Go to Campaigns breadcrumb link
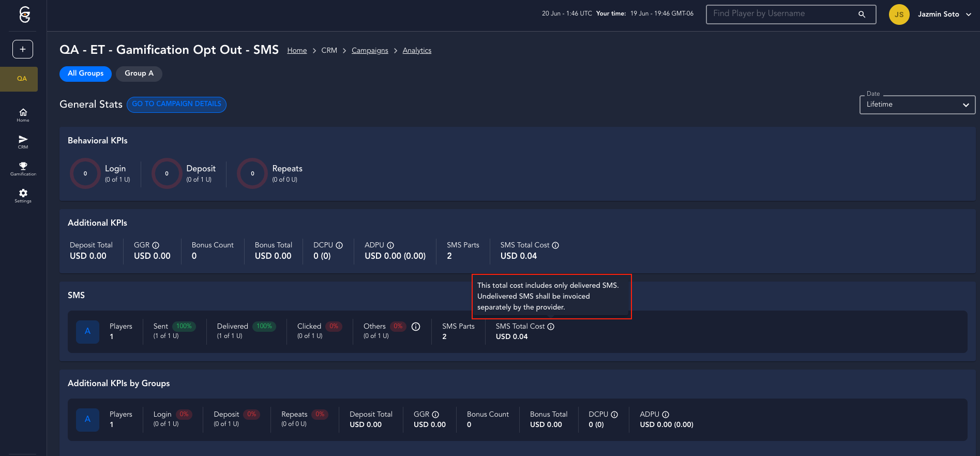Screen dimensions: 980x456 click(x=370, y=51)
